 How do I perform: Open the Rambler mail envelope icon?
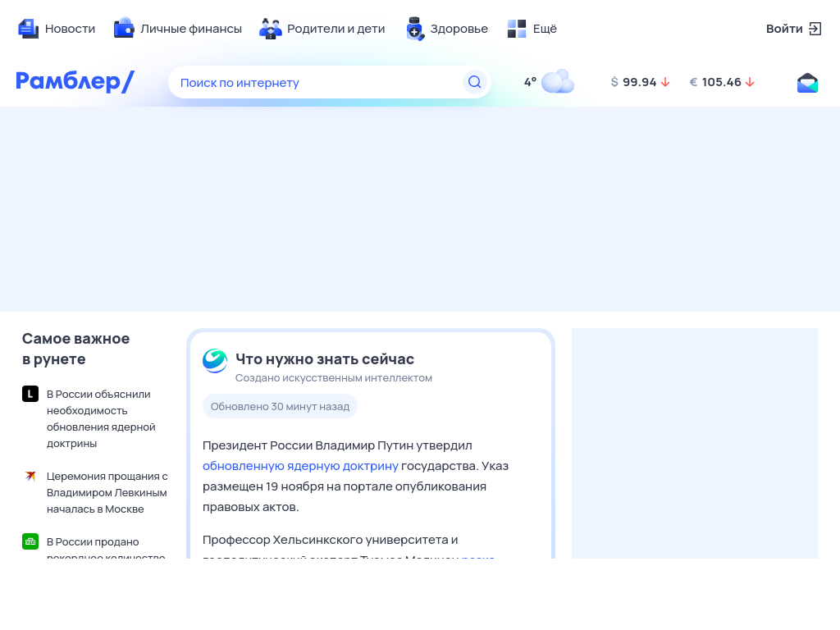(x=807, y=83)
